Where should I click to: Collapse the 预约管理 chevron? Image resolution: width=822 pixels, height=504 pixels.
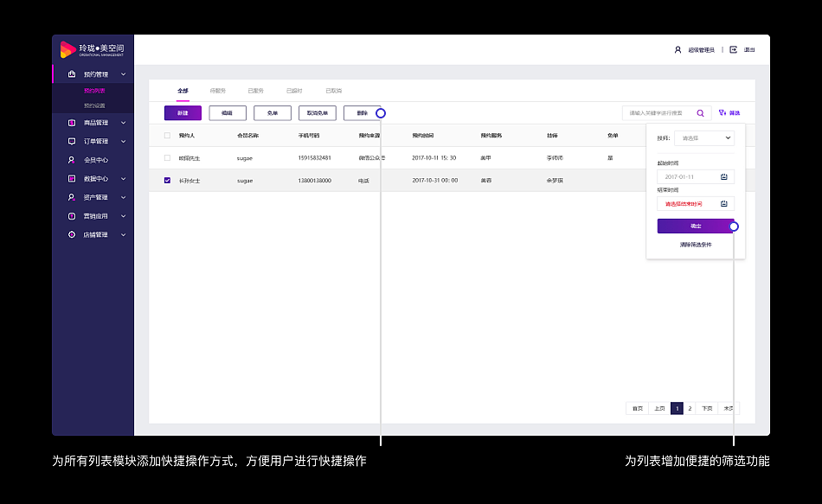tap(123, 74)
